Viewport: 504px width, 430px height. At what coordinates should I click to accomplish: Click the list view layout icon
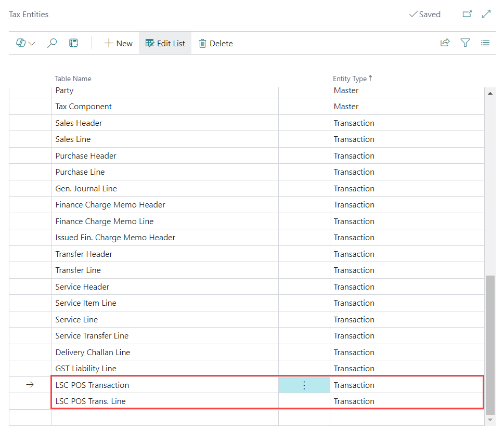pos(485,44)
